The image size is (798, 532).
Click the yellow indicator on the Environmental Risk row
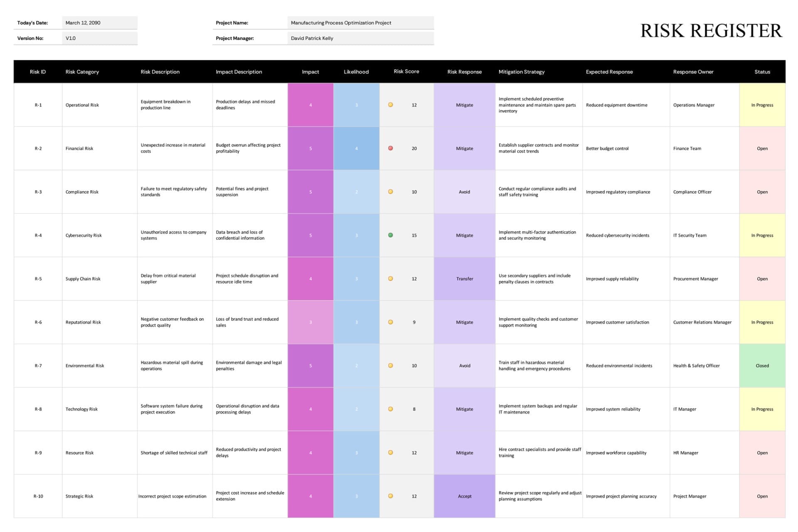point(391,365)
